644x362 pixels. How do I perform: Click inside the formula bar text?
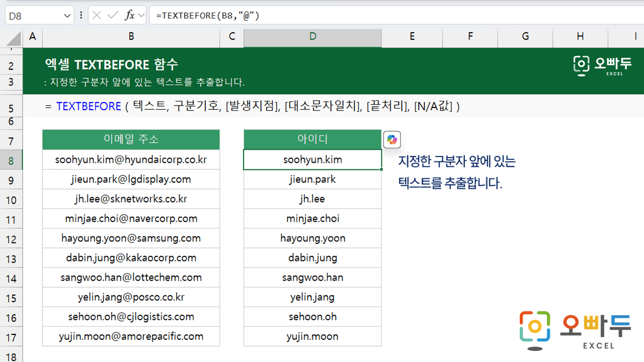352,16
